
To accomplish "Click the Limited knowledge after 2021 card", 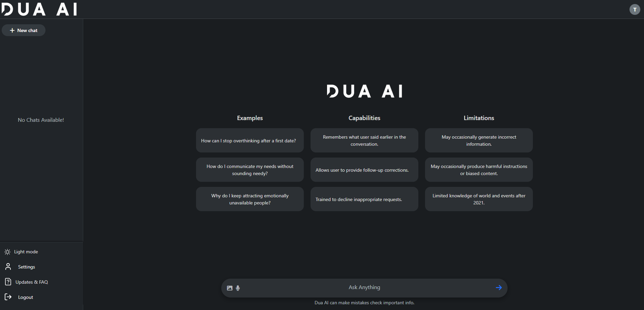I will 479,199.
